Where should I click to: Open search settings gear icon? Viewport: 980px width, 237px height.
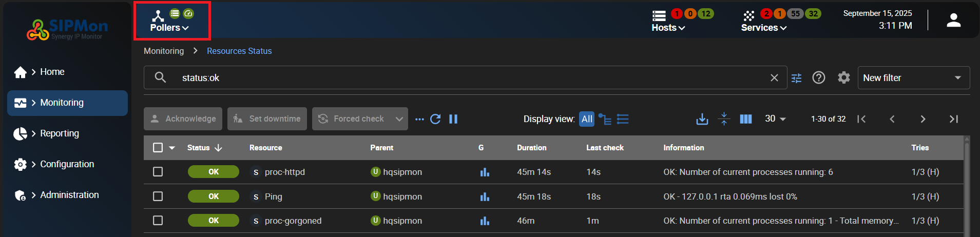coord(843,77)
